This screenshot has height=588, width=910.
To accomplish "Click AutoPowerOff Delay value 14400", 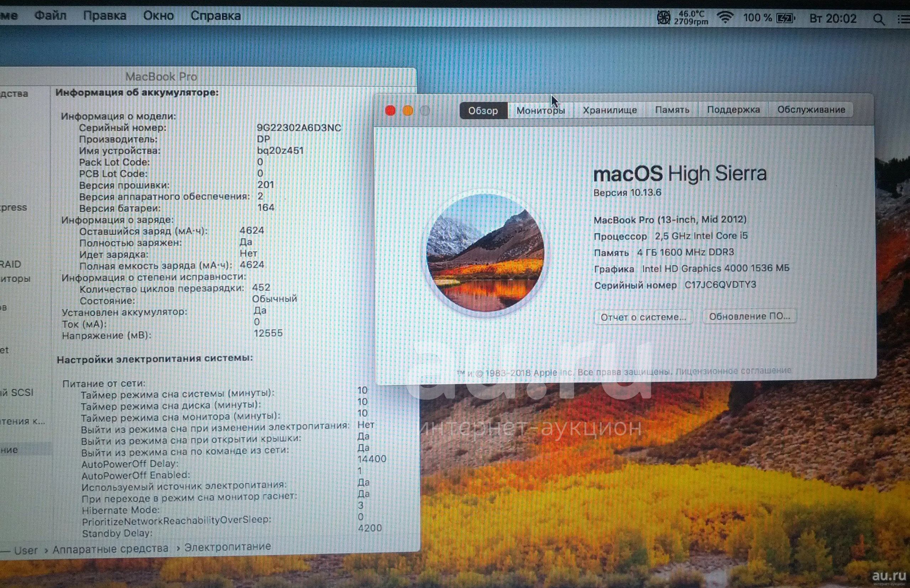I will tap(372, 459).
